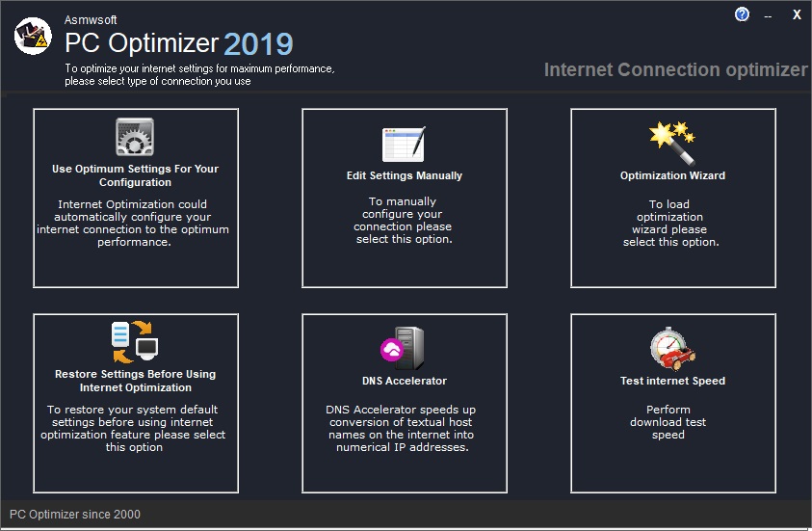Select Restore Settings Before Using Internet Optimization
This screenshot has height=531, width=812.
(135, 381)
